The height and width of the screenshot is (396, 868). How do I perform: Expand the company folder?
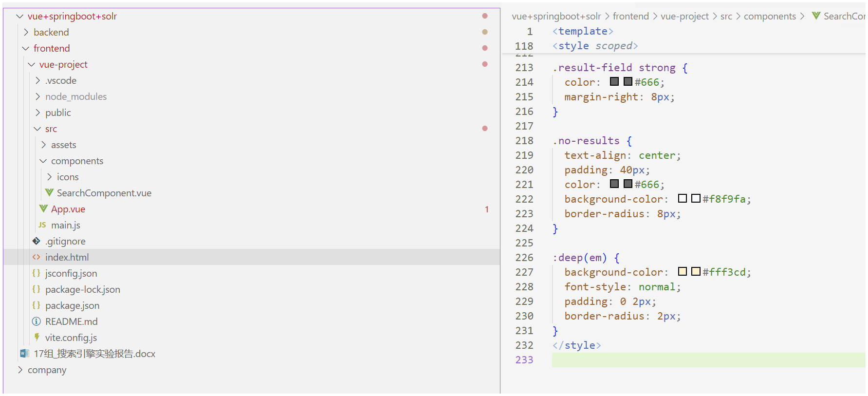click(20, 370)
